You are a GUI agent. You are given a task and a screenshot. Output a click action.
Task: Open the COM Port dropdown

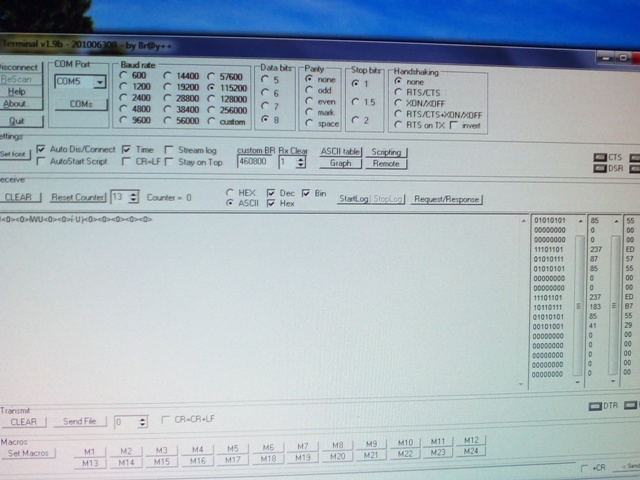(100, 82)
